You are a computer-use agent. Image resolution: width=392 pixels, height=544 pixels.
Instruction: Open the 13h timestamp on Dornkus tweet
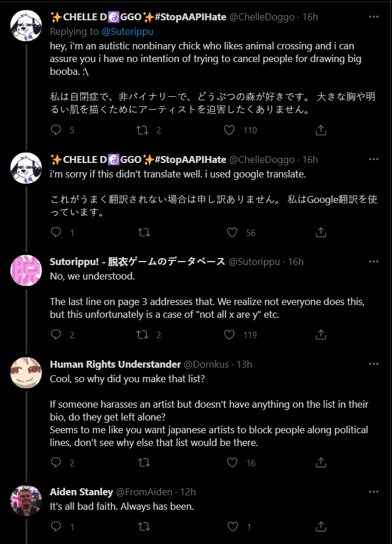[244, 364]
